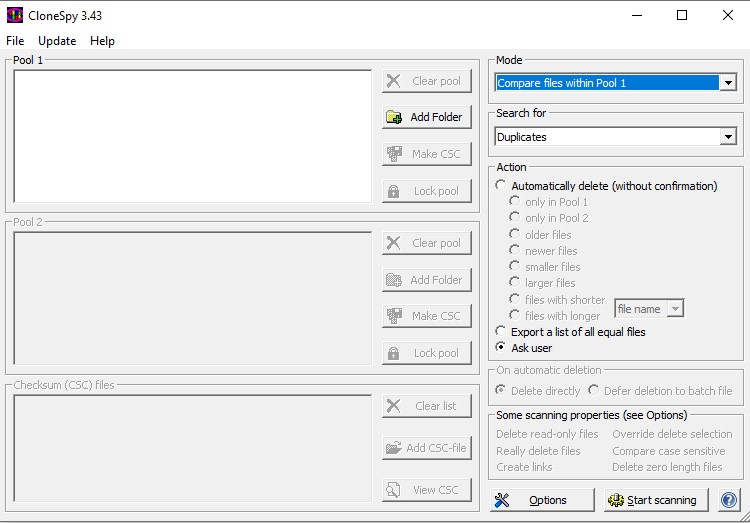Screen dimensions: 750x523
Task: Choose 'Defer deletion to batch file' option
Action: coord(594,390)
